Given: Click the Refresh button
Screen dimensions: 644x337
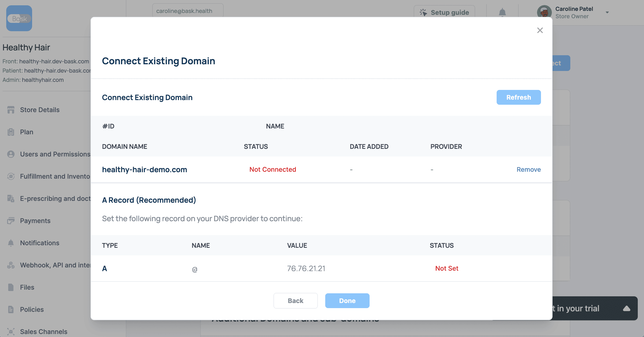Looking at the screenshot, I should pyautogui.click(x=519, y=97).
